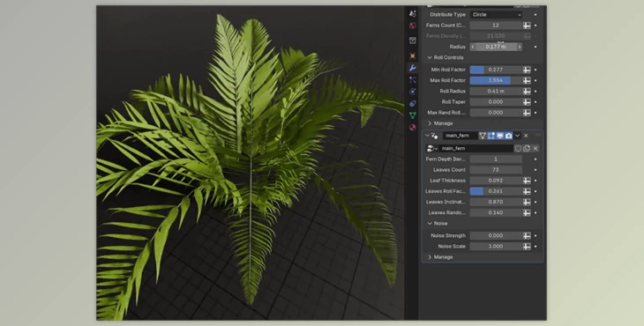Image resolution: width=644 pixels, height=326 pixels.
Task: Click the Leaf Thickness 0.092 field
Action: click(x=496, y=181)
